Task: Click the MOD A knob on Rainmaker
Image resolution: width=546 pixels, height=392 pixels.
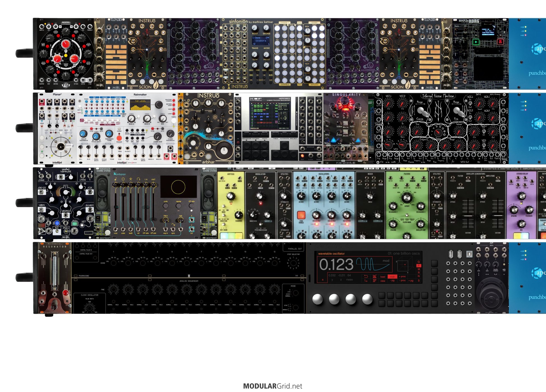Action: coord(131,118)
